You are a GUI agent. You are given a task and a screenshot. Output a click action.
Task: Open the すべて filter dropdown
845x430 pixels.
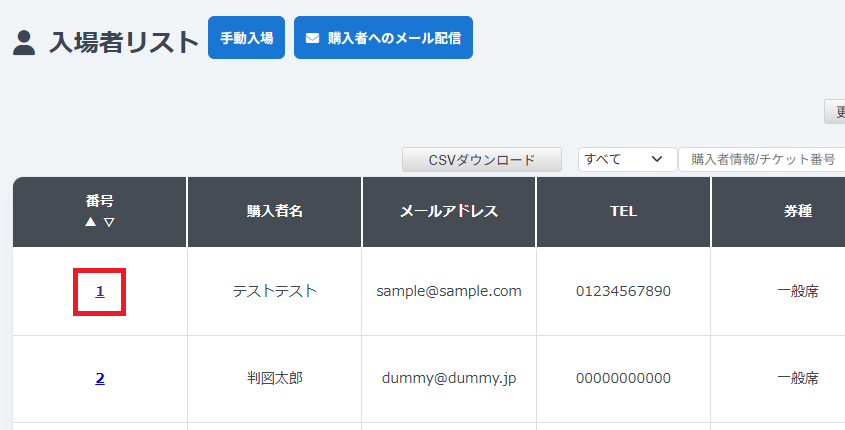tap(627, 159)
